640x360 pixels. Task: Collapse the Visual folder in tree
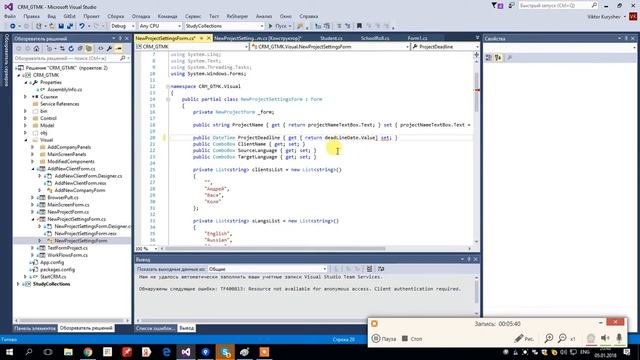[26, 140]
